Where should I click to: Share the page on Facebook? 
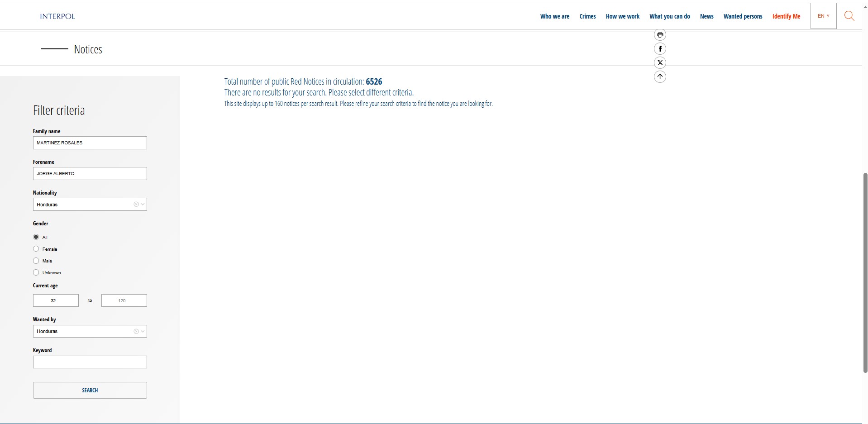pos(660,49)
